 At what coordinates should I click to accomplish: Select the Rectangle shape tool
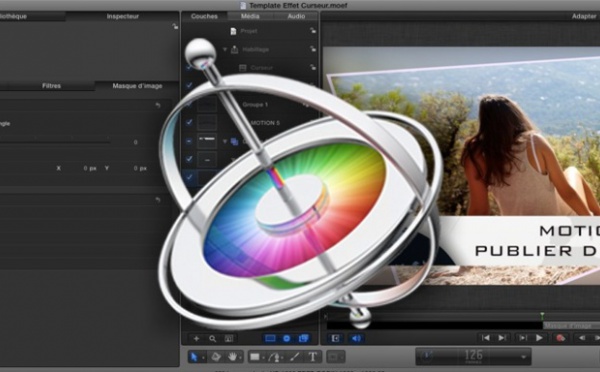(254, 357)
